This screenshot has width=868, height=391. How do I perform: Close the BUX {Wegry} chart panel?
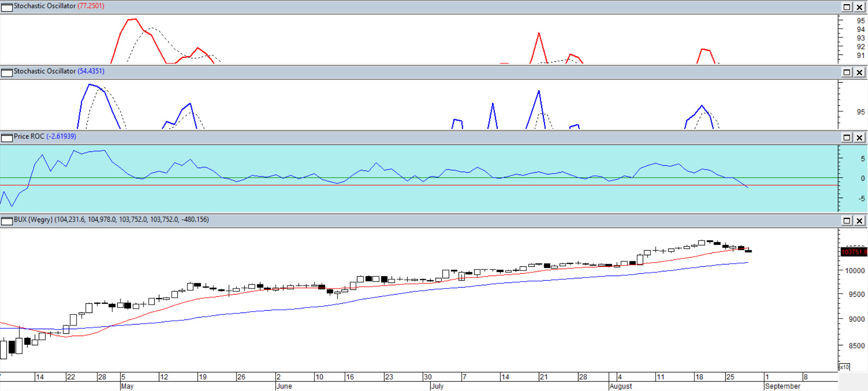click(859, 221)
